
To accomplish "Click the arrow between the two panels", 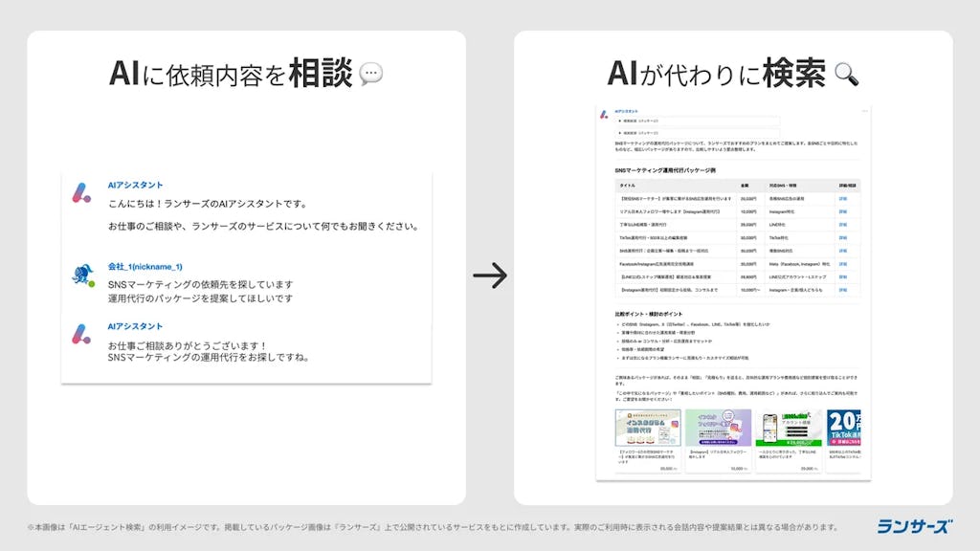I will (492, 275).
